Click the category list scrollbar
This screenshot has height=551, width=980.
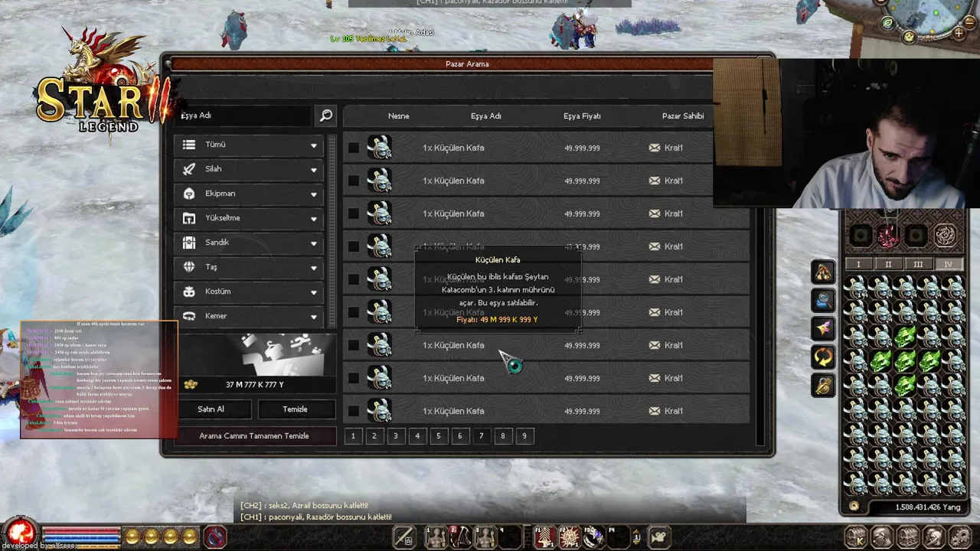[x=332, y=232]
